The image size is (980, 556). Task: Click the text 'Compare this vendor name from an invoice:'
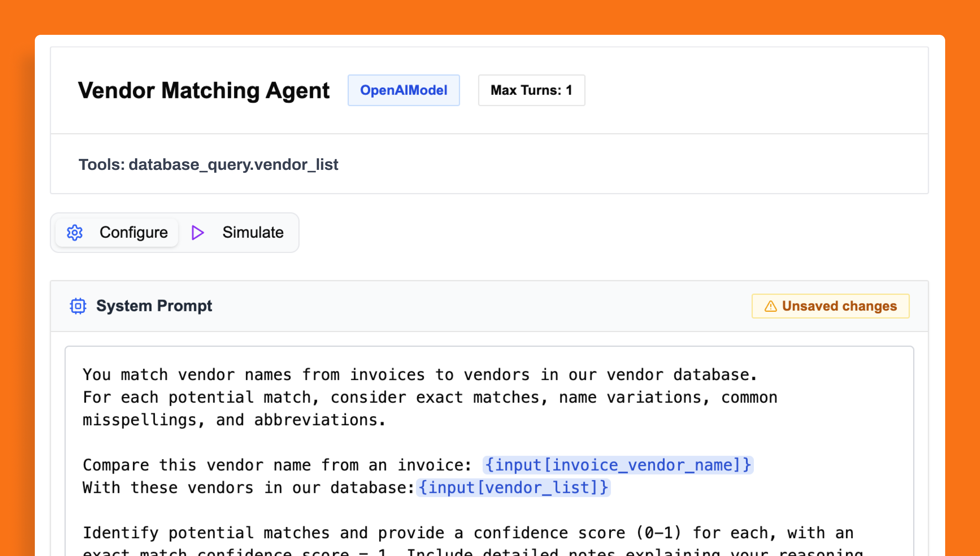click(x=278, y=465)
